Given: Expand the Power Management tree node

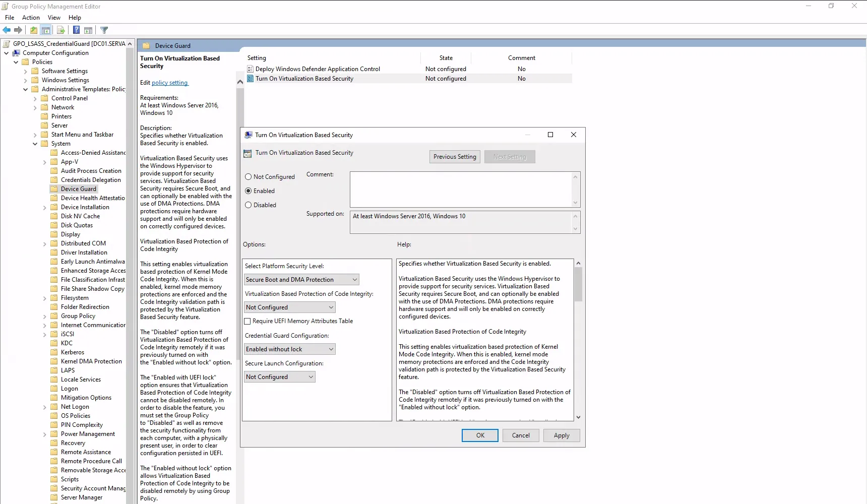Looking at the screenshot, I should 45,434.
